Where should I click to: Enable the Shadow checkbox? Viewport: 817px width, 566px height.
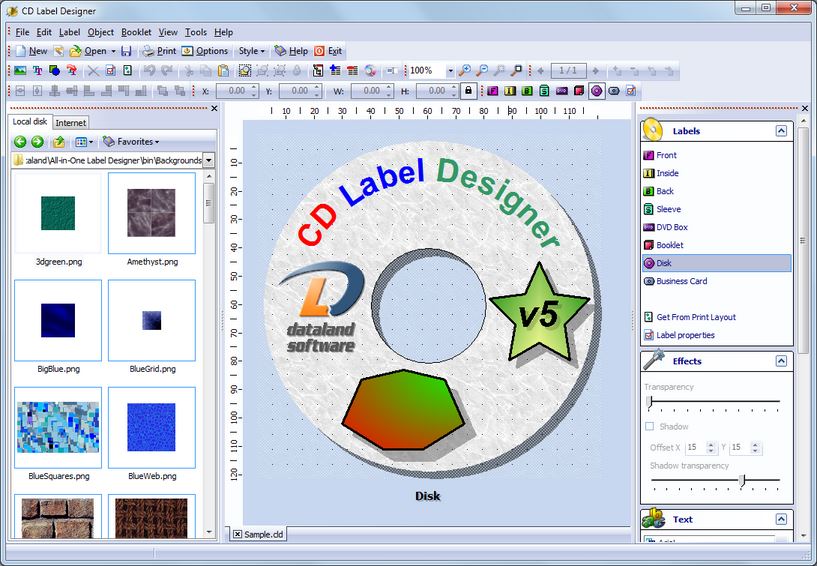click(649, 426)
